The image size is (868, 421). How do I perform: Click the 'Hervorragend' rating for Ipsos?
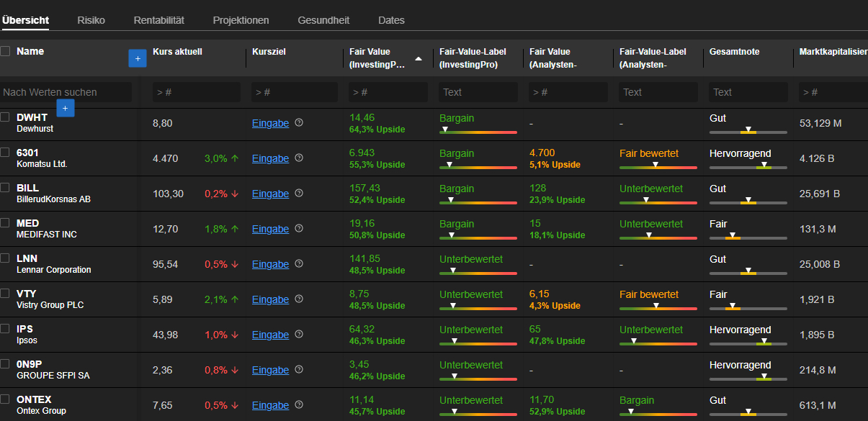(x=741, y=330)
